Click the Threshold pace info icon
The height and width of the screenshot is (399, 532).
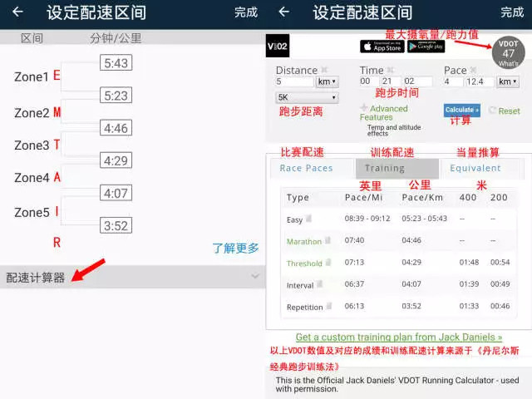coord(328,263)
